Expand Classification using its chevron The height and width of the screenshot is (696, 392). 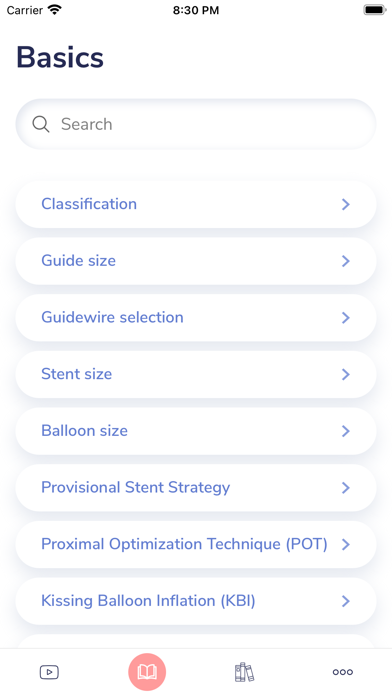coord(345,204)
